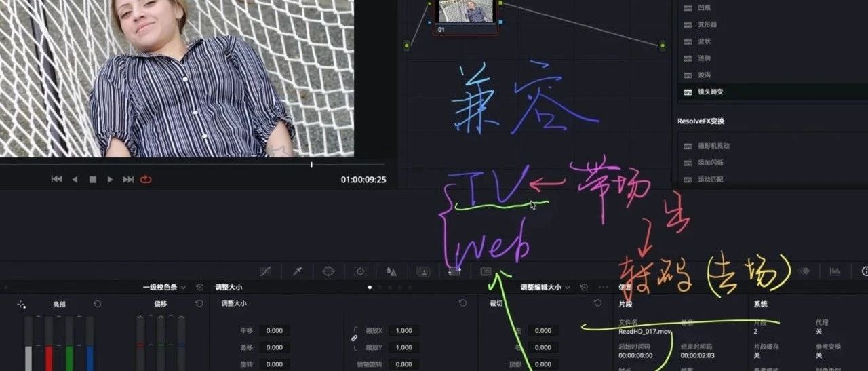The width and height of the screenshot is (868, 371).
Task: Select the first palette page dot
Action: click(370, 288)
